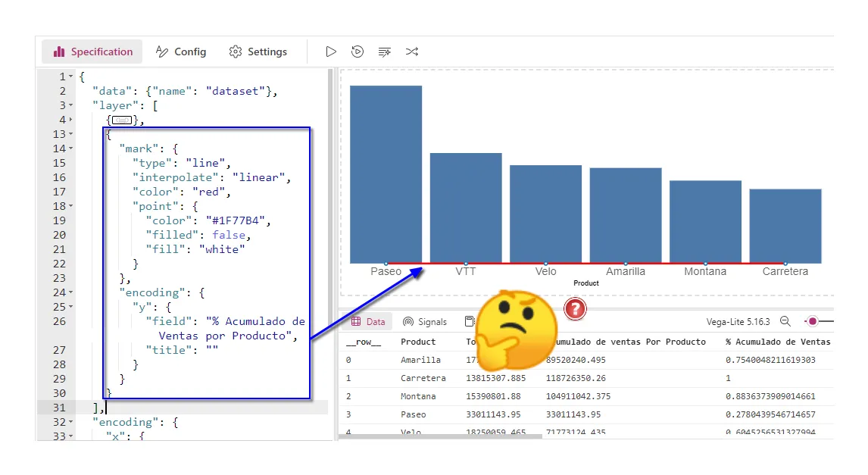Expand the folded block at line 4

pyautogui.click(x=71, y=120)
